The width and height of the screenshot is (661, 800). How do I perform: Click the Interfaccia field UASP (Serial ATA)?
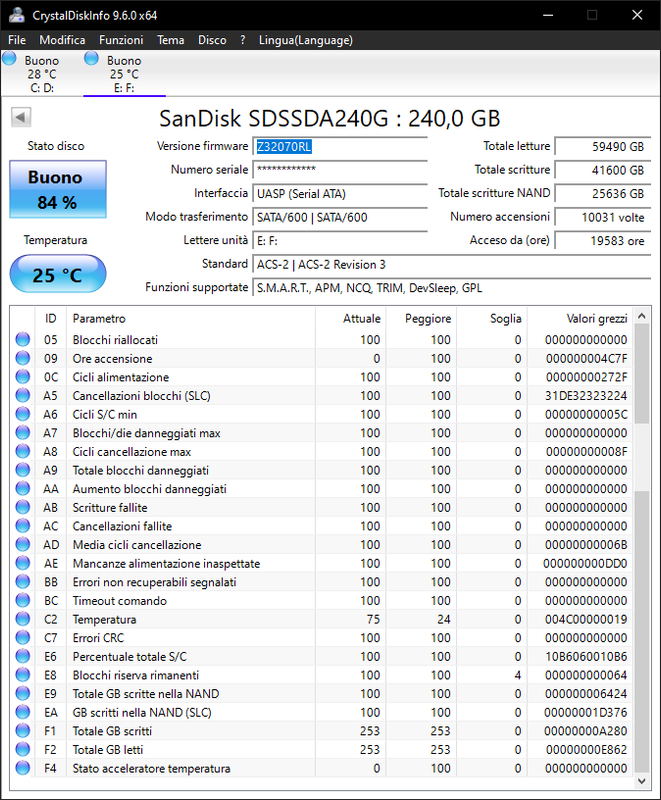coord(340,193)
